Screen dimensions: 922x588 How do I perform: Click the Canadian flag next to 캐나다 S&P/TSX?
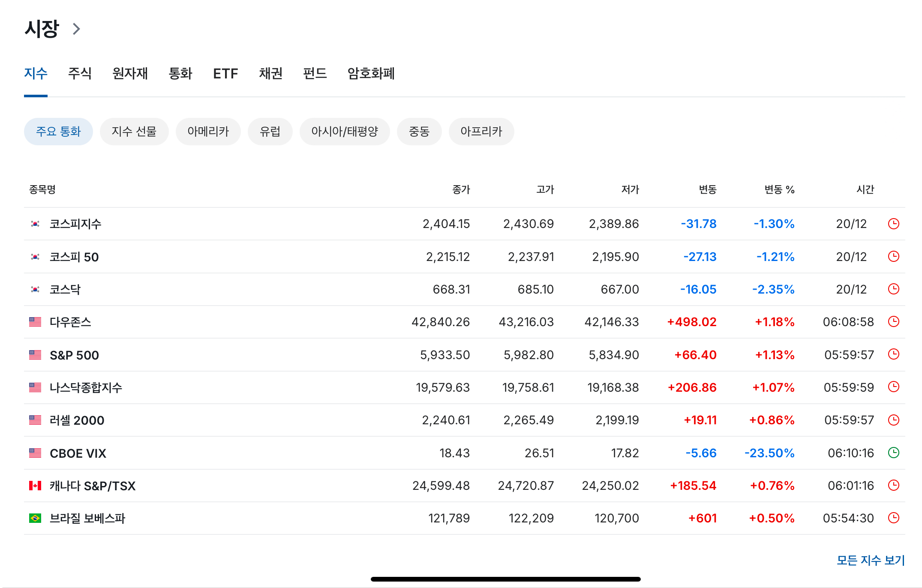[x=35, y=486]
